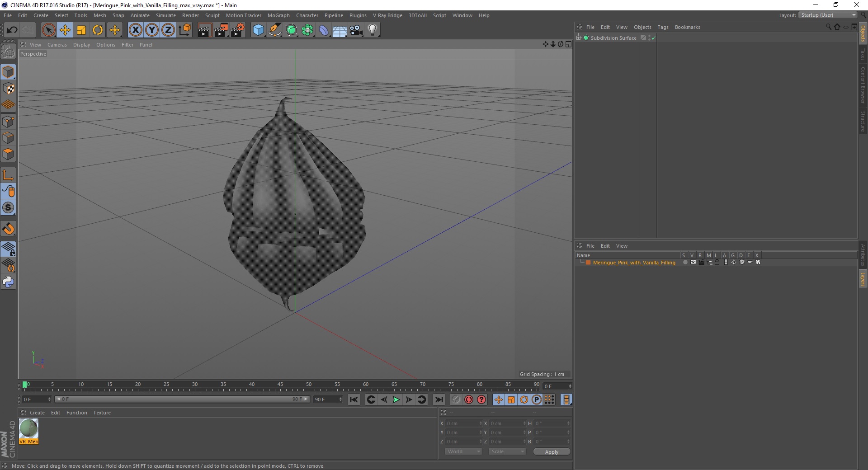
Task: Add a Camera object
Action: [x=356, y=30]
